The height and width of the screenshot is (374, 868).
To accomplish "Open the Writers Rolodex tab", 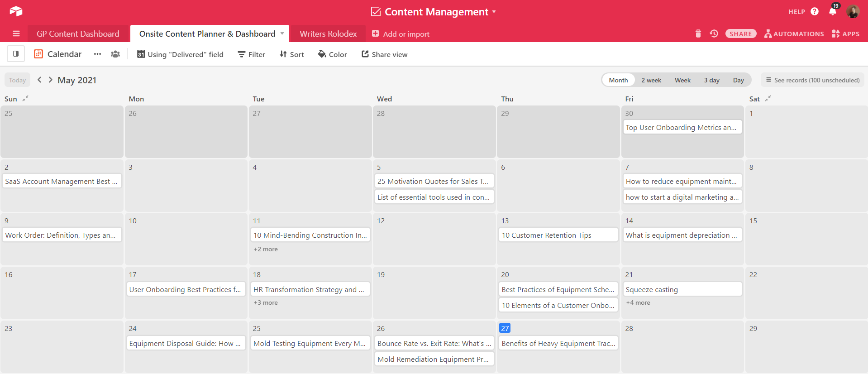I will click(328, 34).
